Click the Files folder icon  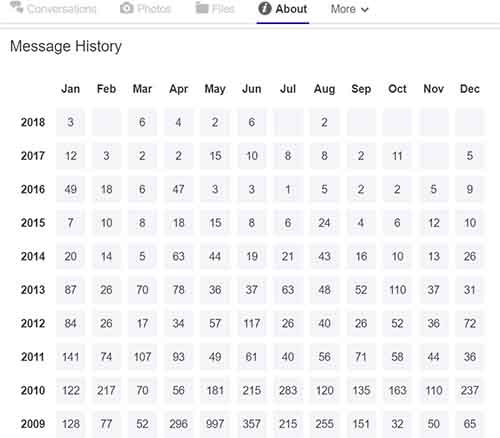click(x=202, y=8)
